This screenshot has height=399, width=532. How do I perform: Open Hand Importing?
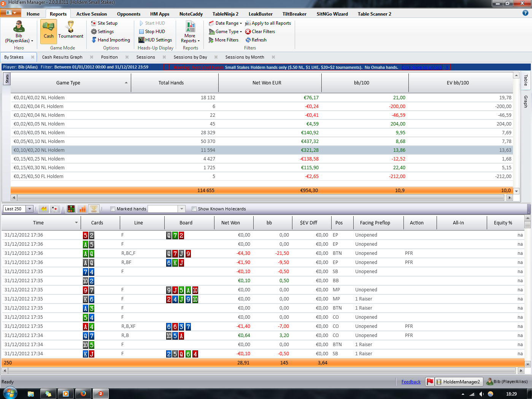[x=111, y=40]
